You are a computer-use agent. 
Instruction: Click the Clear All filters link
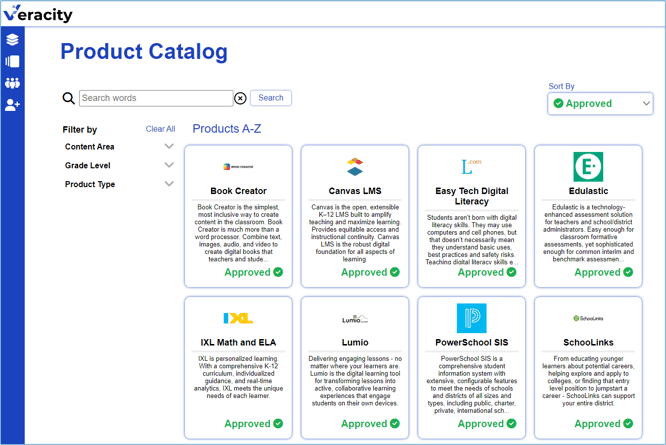click(x=160, y=129)
